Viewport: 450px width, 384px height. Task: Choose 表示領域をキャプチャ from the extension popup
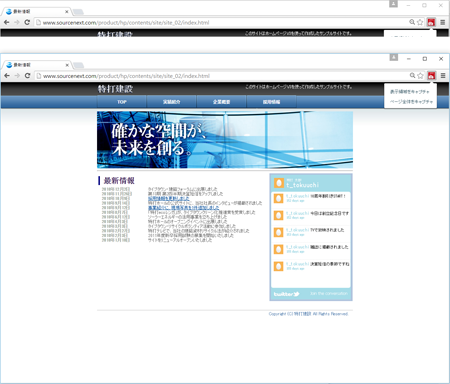point(410,92)
